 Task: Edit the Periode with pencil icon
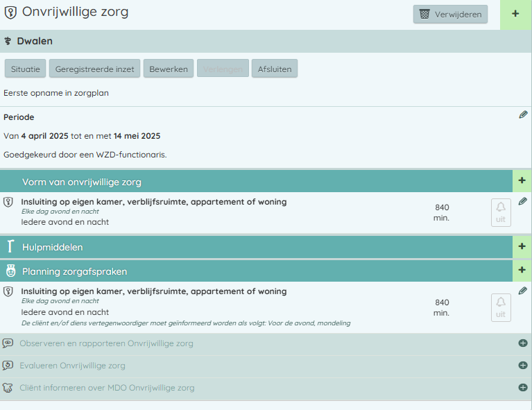pos(523,114)
